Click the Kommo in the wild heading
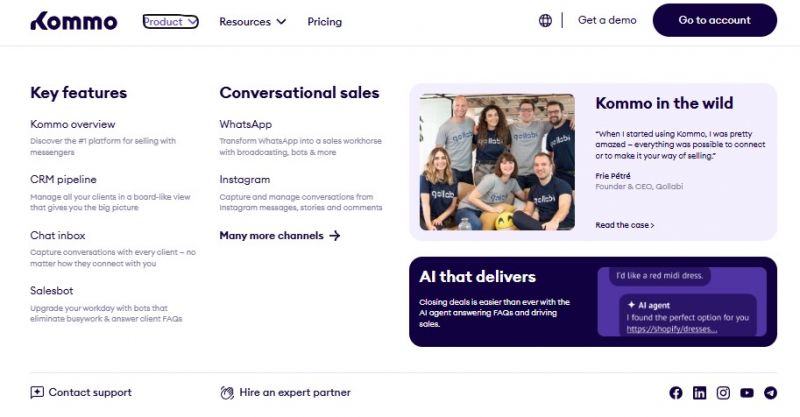Viewport: 800px width, 417px height. click(x=664, y=103)
